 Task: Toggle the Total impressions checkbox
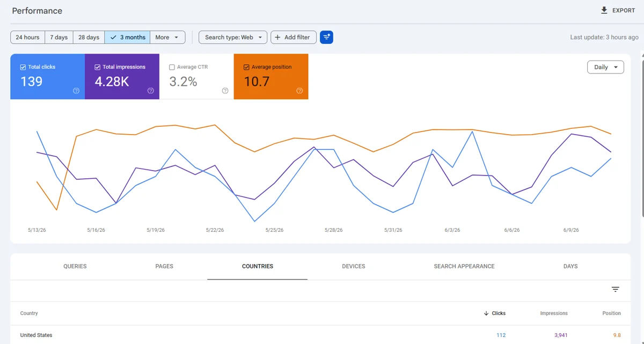point(97,67)
